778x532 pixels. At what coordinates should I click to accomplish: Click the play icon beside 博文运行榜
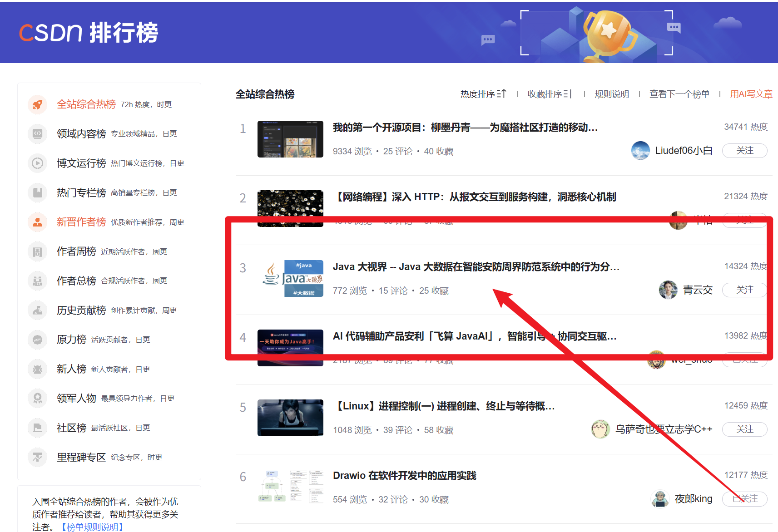point(38,163)
